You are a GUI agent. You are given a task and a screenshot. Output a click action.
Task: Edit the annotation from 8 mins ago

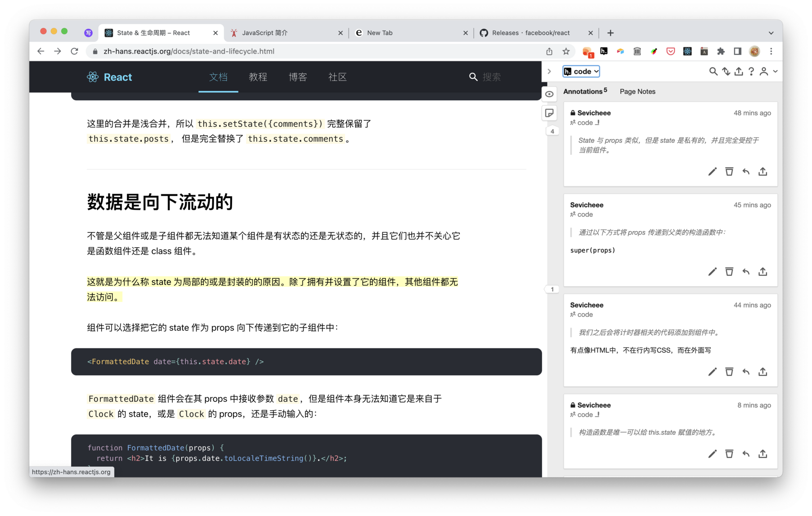click(x=713, y=454)
